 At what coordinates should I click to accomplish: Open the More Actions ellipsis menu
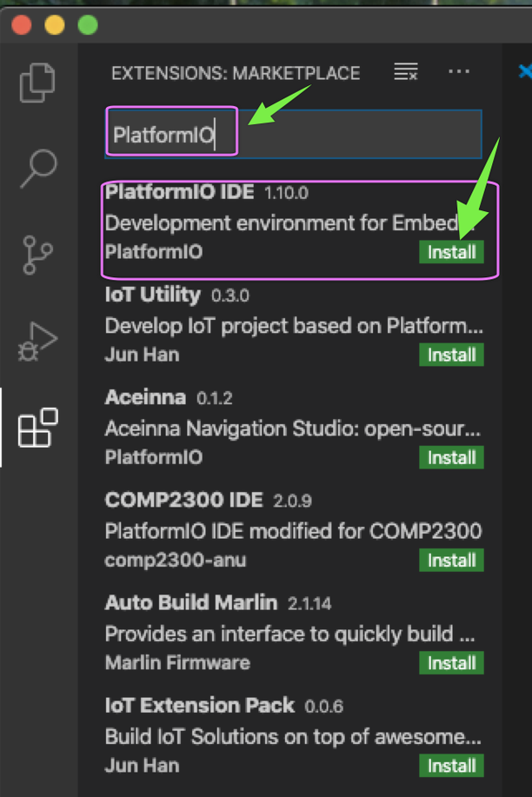(459, 72)
